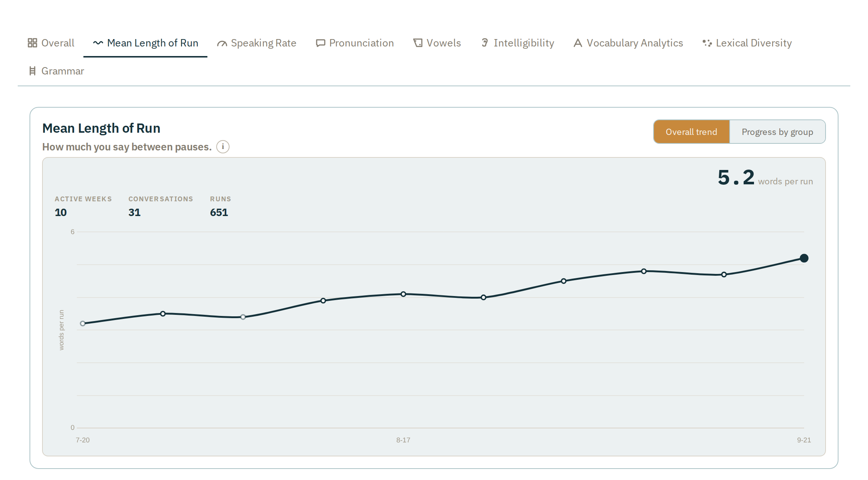Click the Active Weeks value 10
868x480 pixels.
[x=61, y=212]
